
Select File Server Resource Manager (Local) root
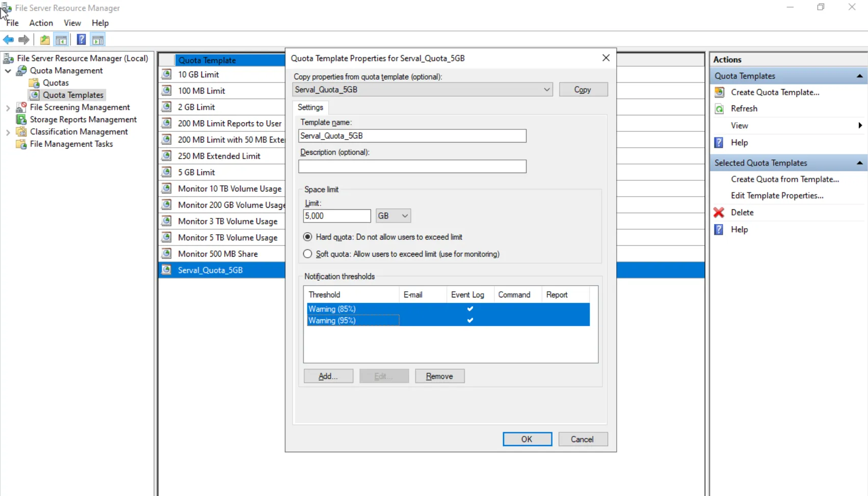point(83,59)
